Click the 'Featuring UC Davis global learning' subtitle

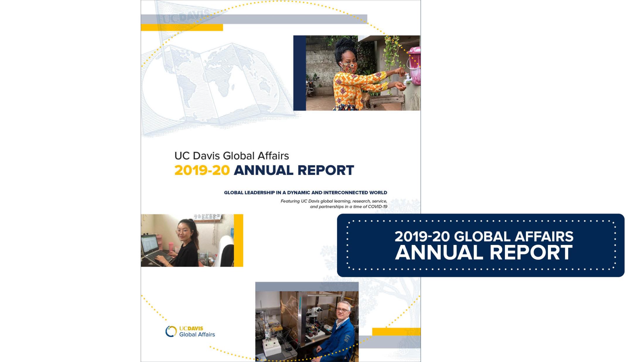click(x=334, y=204)
